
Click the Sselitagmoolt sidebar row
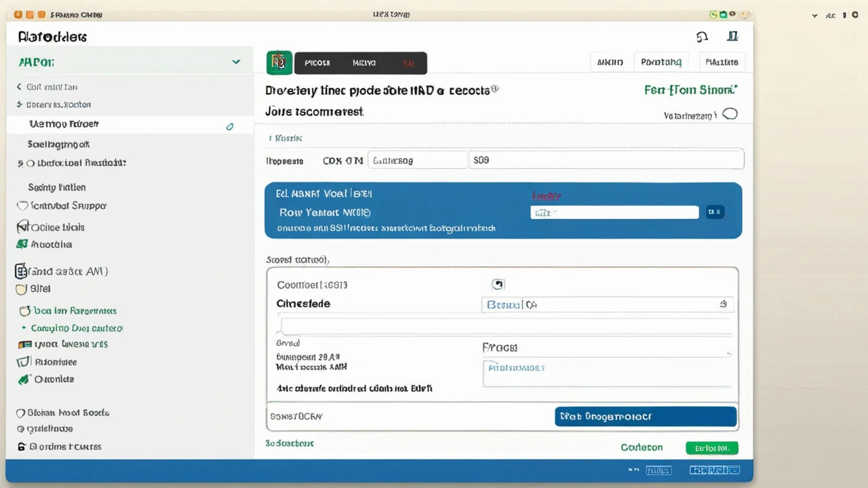coord(58,144)
